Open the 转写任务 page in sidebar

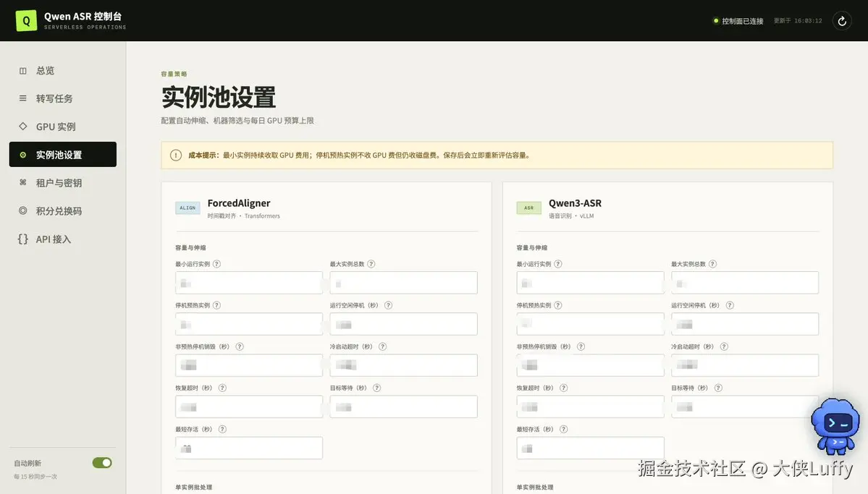pos(62,98)
